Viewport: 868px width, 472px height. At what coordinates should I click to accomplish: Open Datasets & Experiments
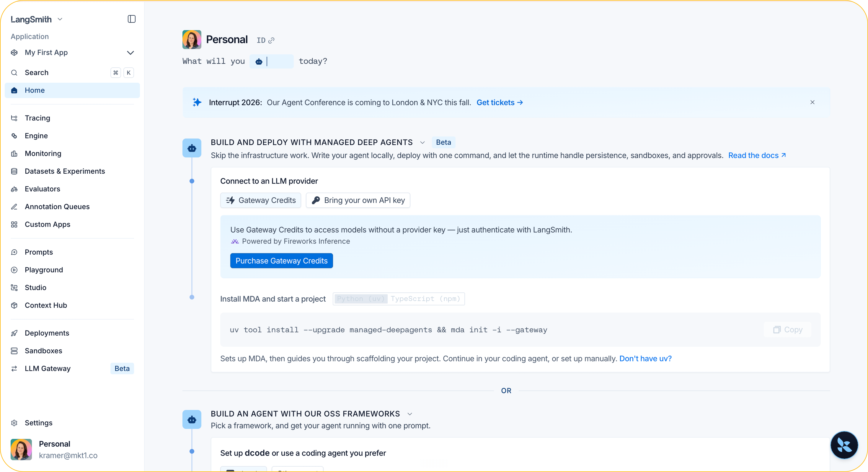click(x=72, y=171)
